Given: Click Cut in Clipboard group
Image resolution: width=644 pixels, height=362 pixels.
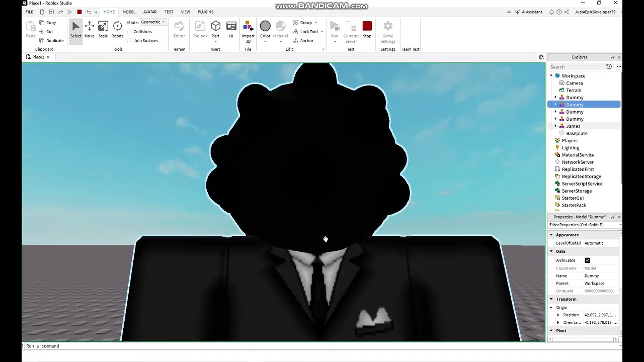Looking at the screenshot, I should [46, 32].
